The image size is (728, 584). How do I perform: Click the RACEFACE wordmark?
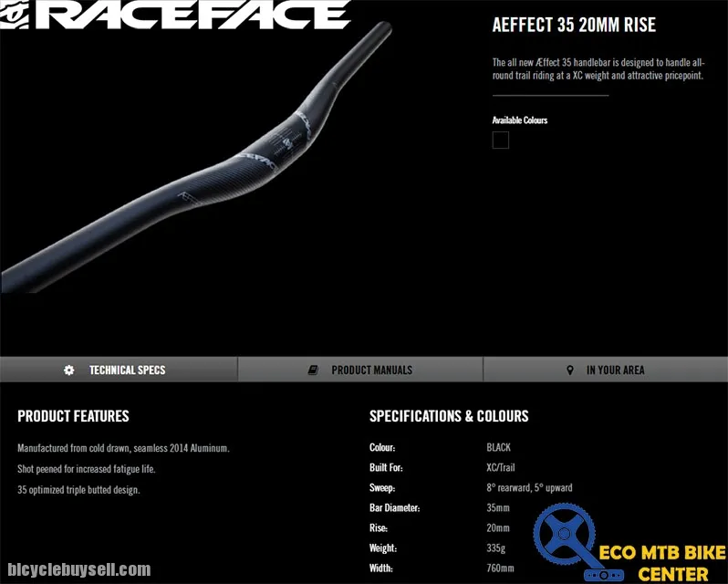pos(198,15)
